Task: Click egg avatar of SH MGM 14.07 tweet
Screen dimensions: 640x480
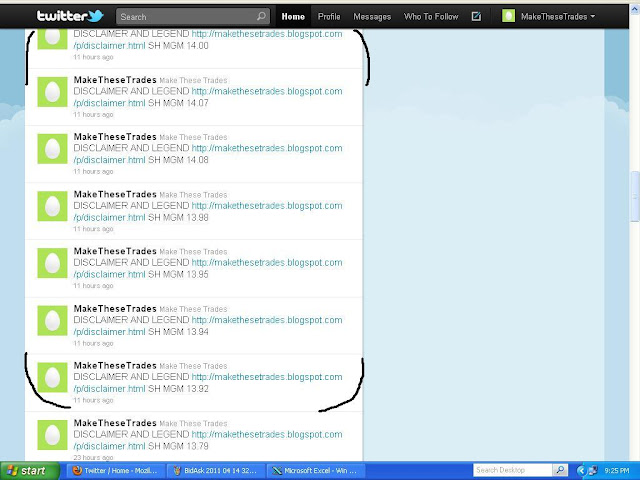Action: coord(52,92)
